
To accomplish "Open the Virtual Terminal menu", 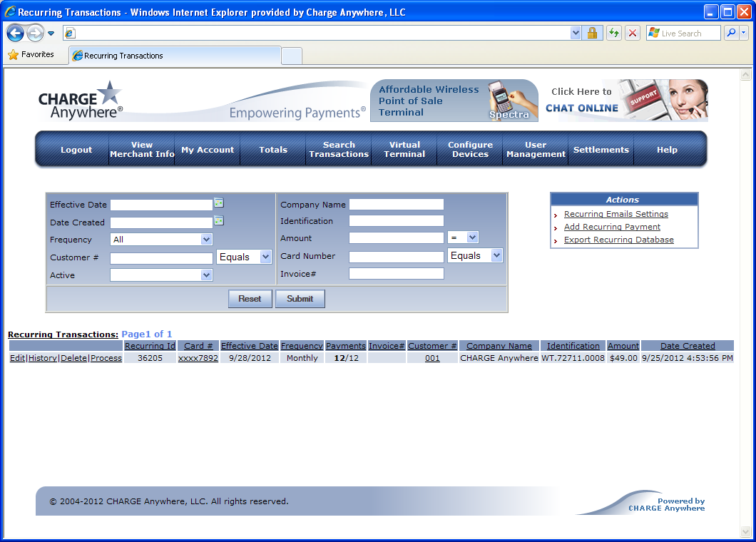I will 404,150.
